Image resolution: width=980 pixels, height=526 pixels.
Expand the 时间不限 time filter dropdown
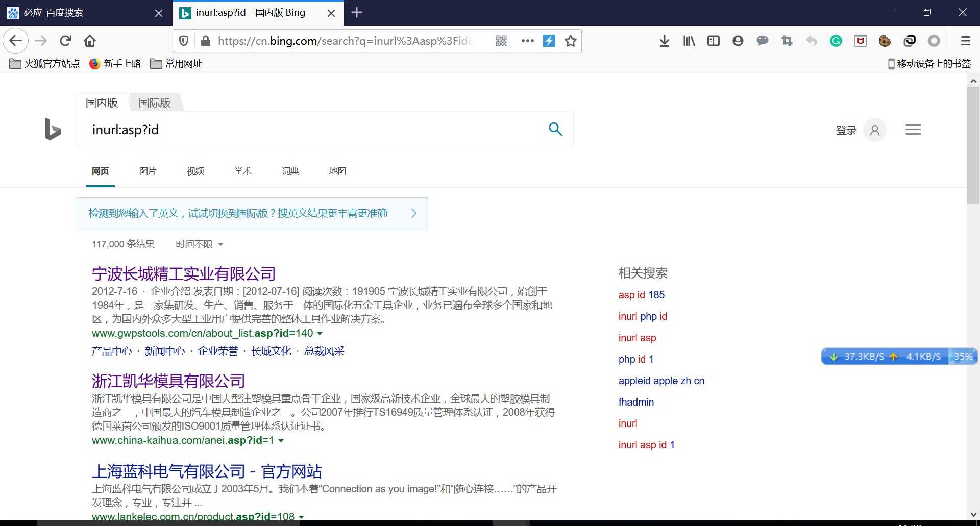click(x=200, y=244)
